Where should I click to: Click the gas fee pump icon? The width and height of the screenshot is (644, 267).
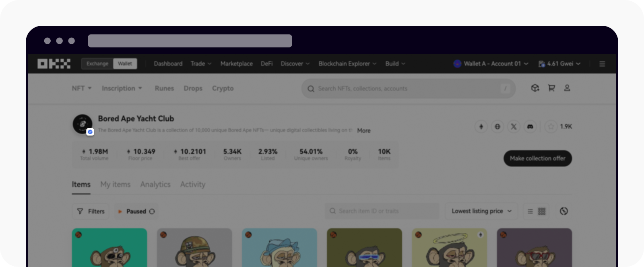pyautogui.click(x=542, y=64)
